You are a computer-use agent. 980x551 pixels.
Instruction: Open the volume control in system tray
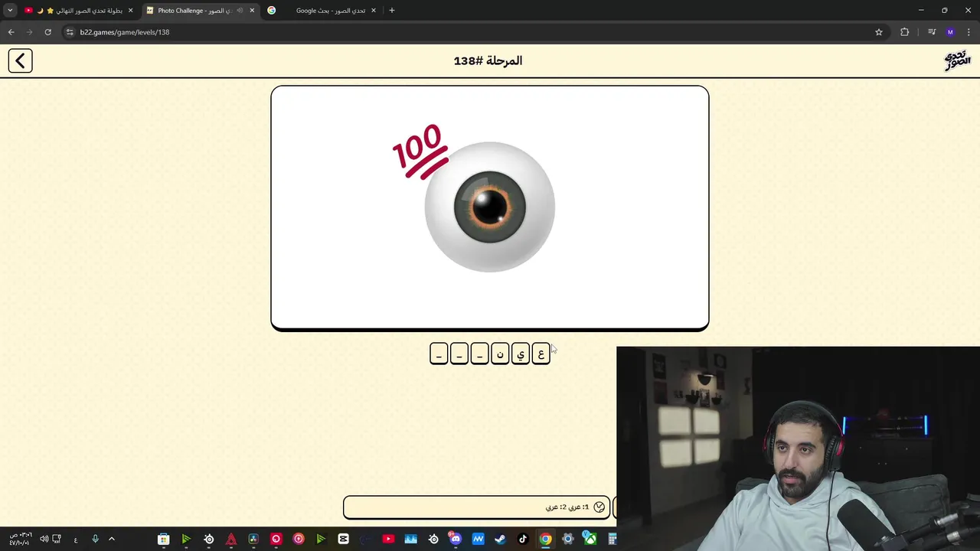pos(44,540)
